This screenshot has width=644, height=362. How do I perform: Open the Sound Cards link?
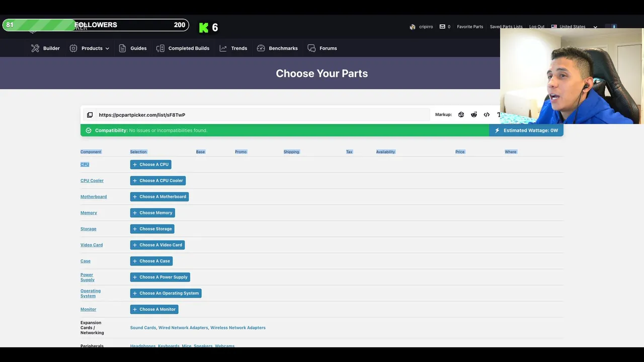[143, 328]
